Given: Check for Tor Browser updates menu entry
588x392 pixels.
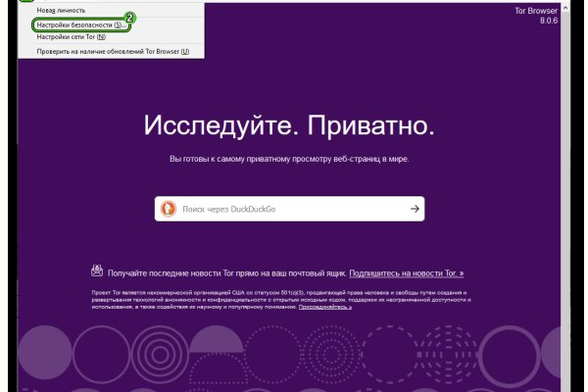Looking at the screenshot, I should 113,51.
